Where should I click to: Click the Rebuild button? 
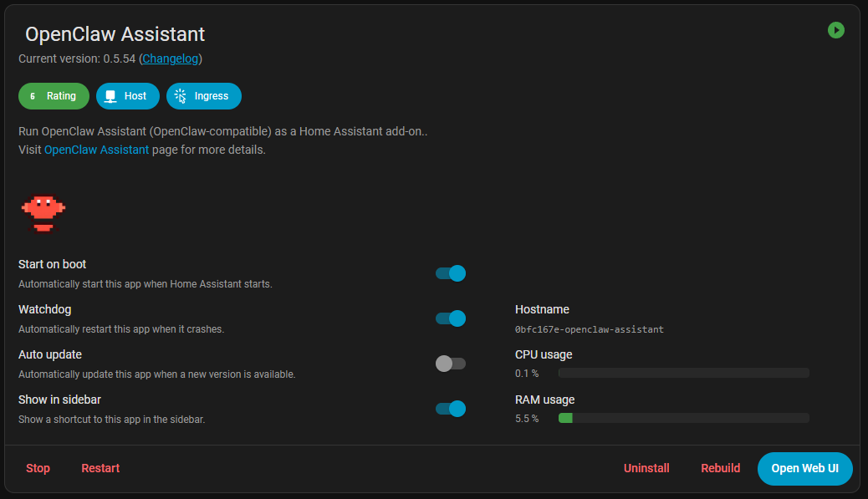click(x=720, y=469)
